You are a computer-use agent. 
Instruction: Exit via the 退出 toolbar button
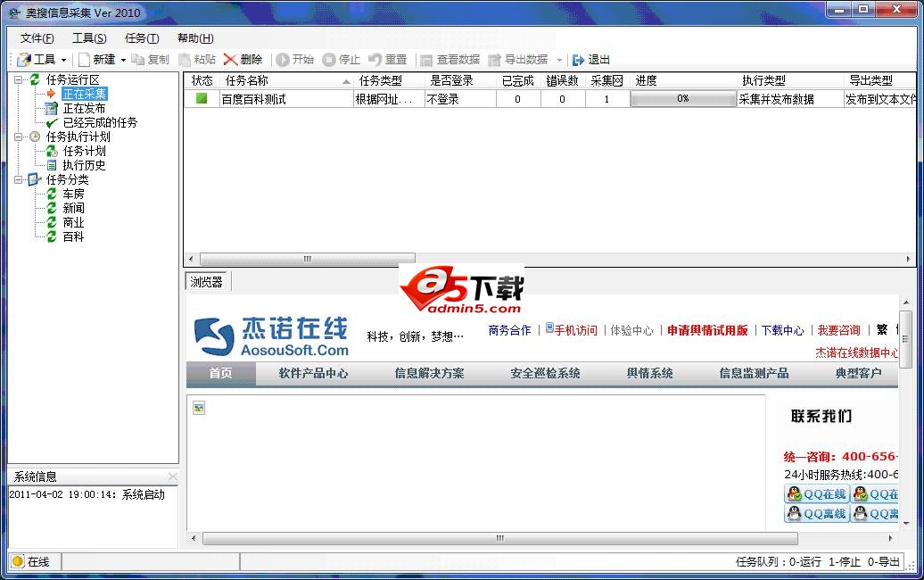[x=591, y=60]
